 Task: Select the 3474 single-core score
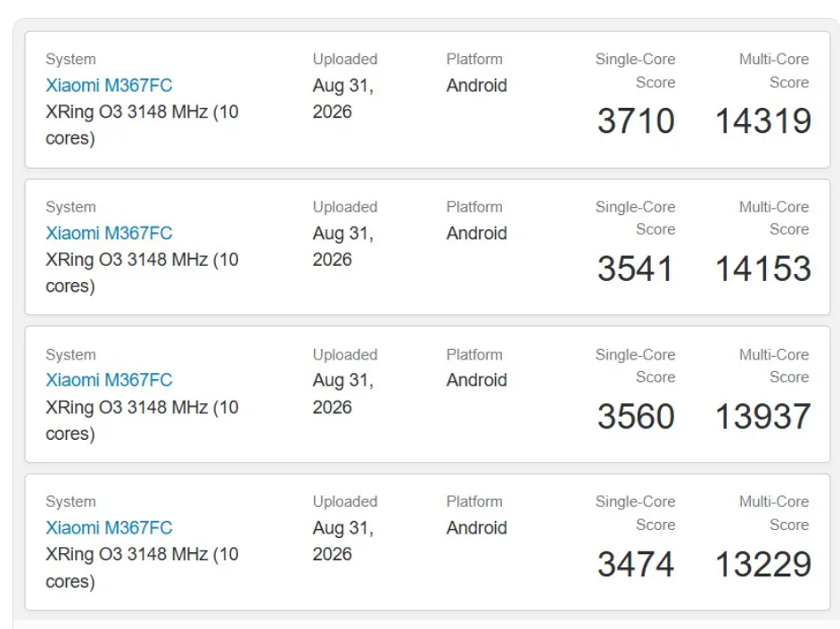point(636,564)
